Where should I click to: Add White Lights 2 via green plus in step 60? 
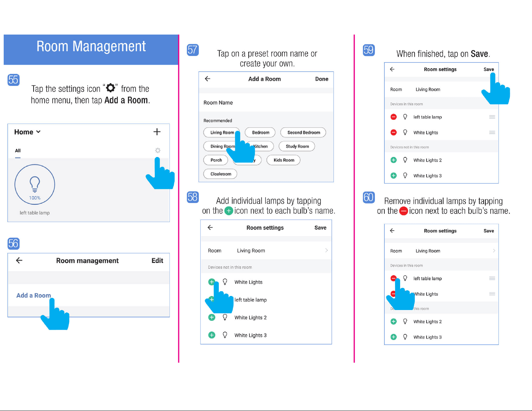click(x=394, y=321)
